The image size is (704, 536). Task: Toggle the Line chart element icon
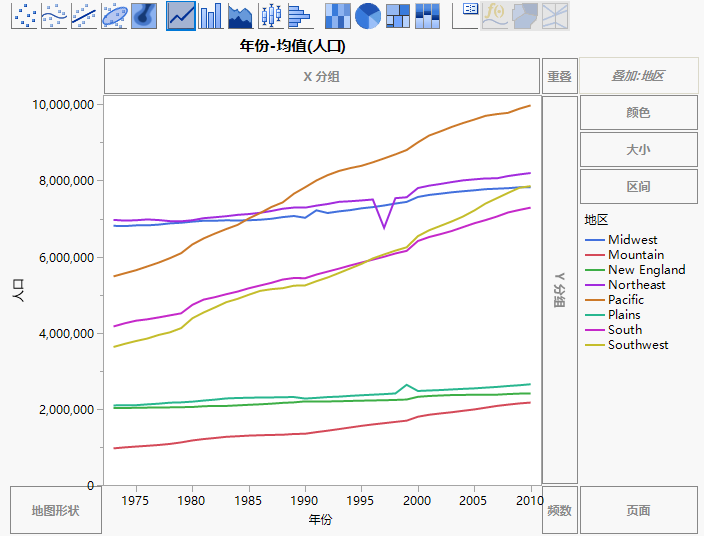point(181,15)
